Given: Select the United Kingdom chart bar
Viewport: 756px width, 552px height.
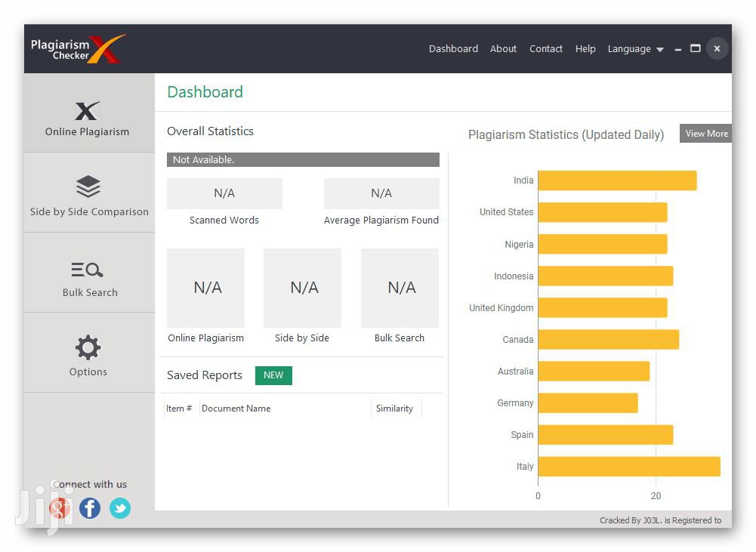Looking at the screenshot, I should click(x=603, y=307).
